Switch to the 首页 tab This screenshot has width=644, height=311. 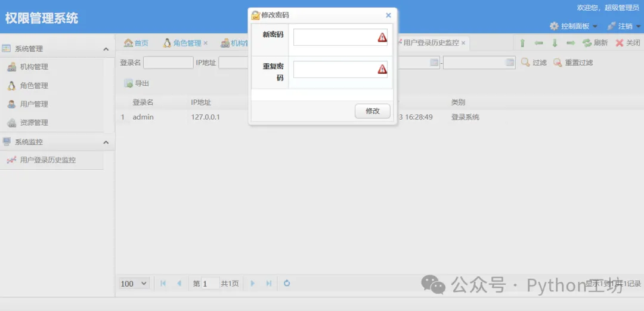tap(137, 43)
